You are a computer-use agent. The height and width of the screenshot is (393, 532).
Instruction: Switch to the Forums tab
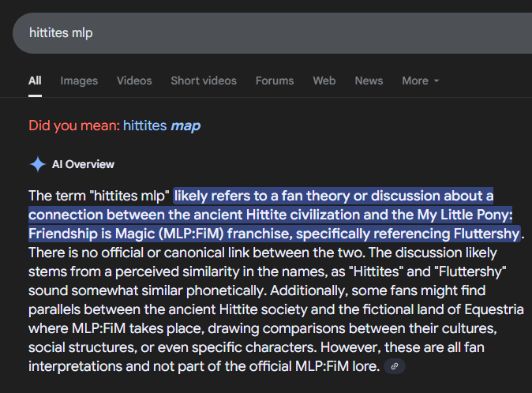275,80
